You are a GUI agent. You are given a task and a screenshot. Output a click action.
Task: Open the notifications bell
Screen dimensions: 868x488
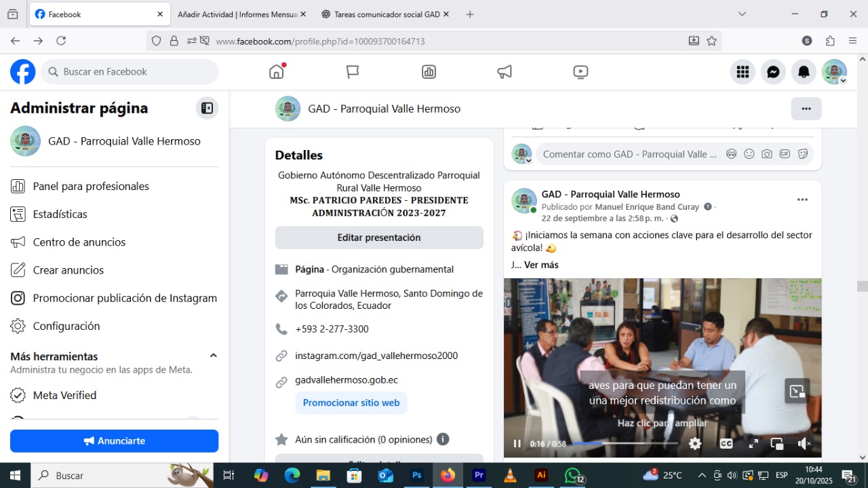coord(804,72)
